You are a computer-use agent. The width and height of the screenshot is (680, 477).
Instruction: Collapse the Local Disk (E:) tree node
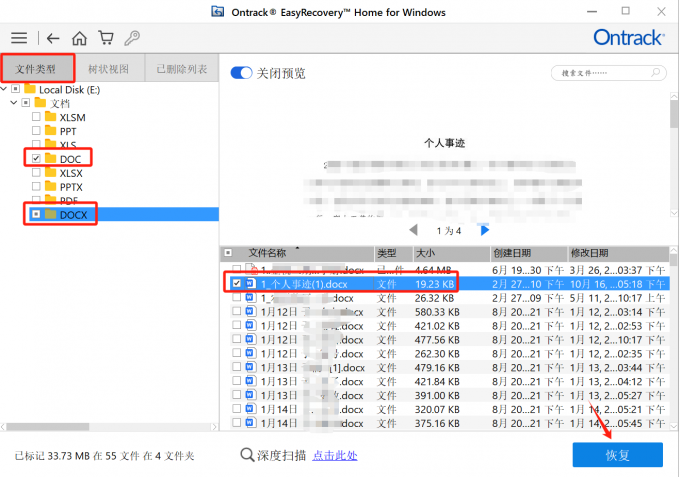[x=4, y=89]
